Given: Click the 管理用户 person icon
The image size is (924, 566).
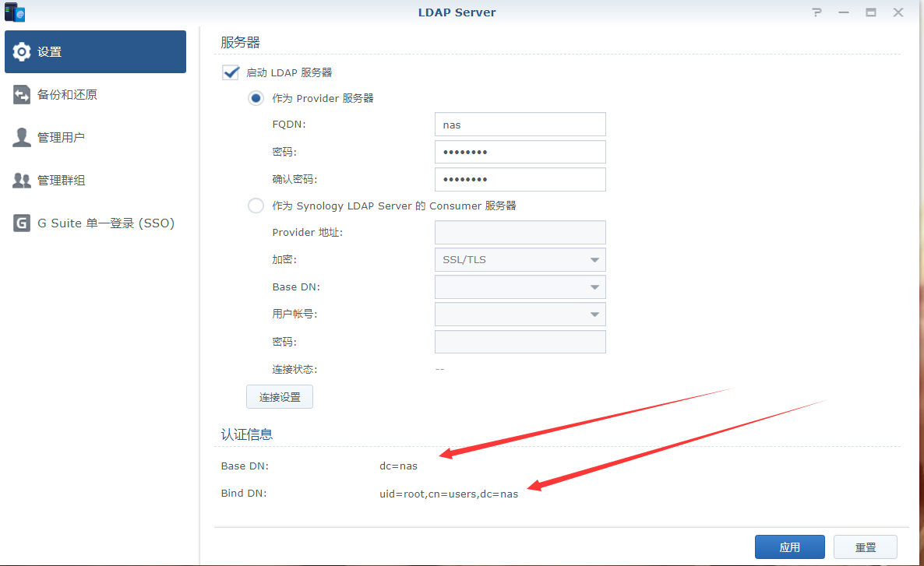Looking at the screenshot, I should point(22,138).
